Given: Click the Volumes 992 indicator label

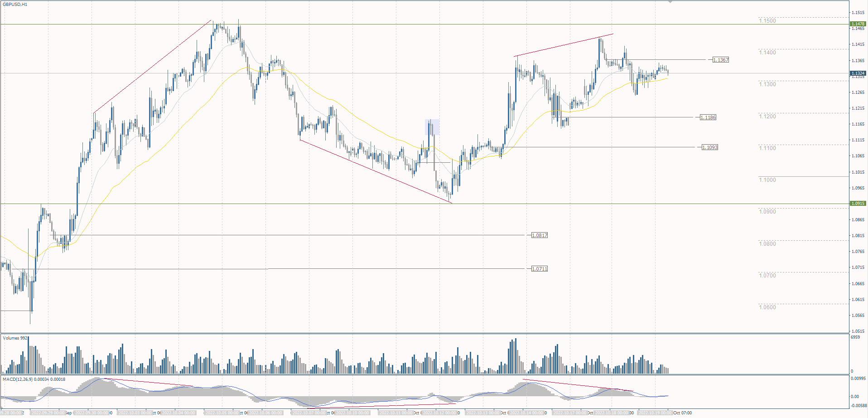Looking at the screenshot, I should pyautogui.click(x=15, y=338).
